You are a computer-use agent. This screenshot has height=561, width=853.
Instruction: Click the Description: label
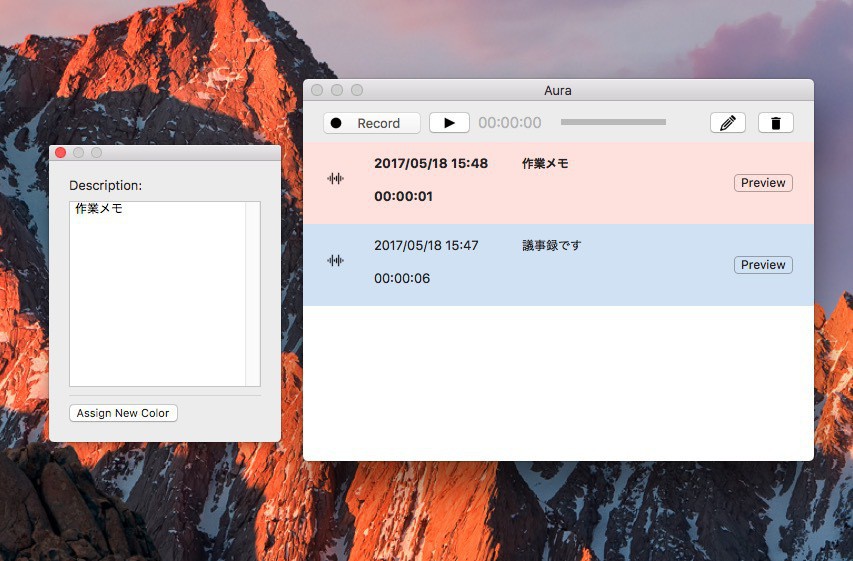106,186
